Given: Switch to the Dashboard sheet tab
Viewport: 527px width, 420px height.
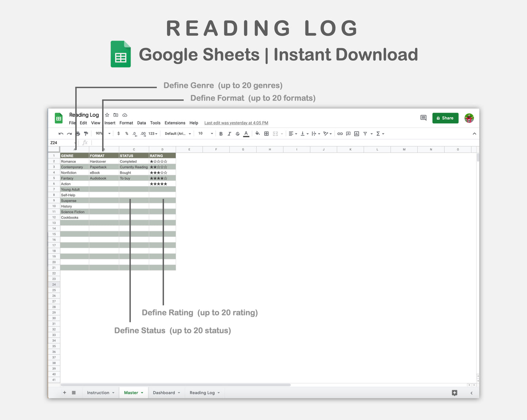Looking at the screenshot, I should pyautogui.click(x=164, y=393).
